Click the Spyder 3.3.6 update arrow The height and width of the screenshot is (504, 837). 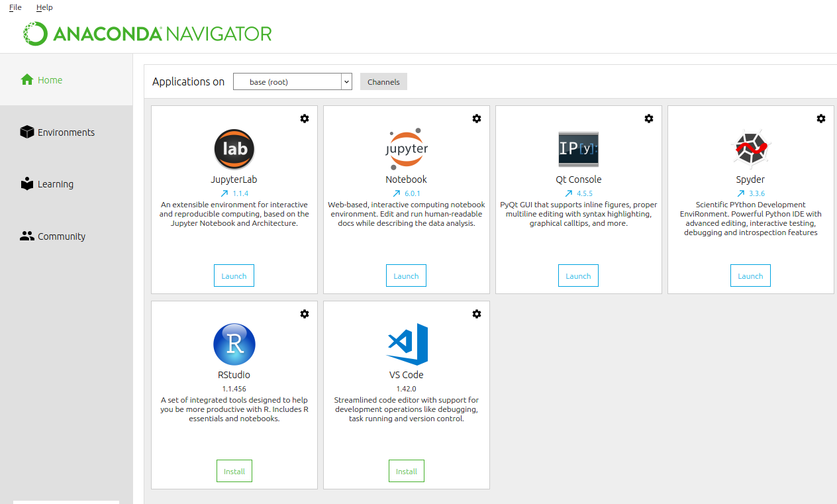point(741,194)
